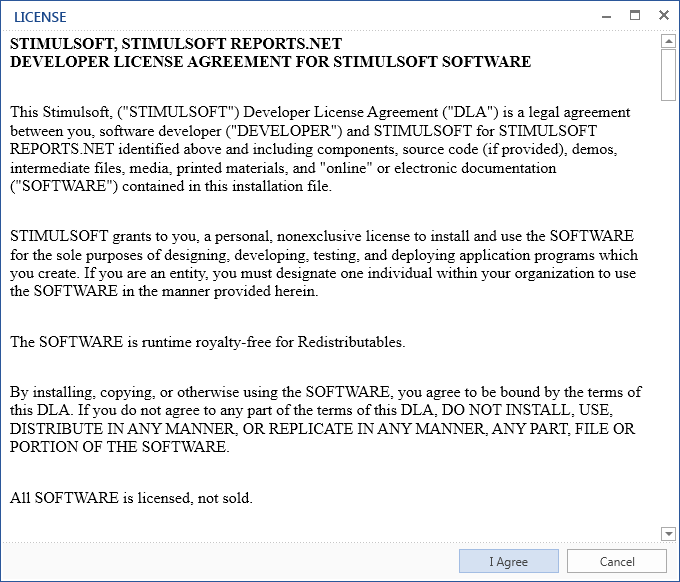Click the line starting 'This Stimulsoft'
Screen dimensions: 680x582
point(320,113)
